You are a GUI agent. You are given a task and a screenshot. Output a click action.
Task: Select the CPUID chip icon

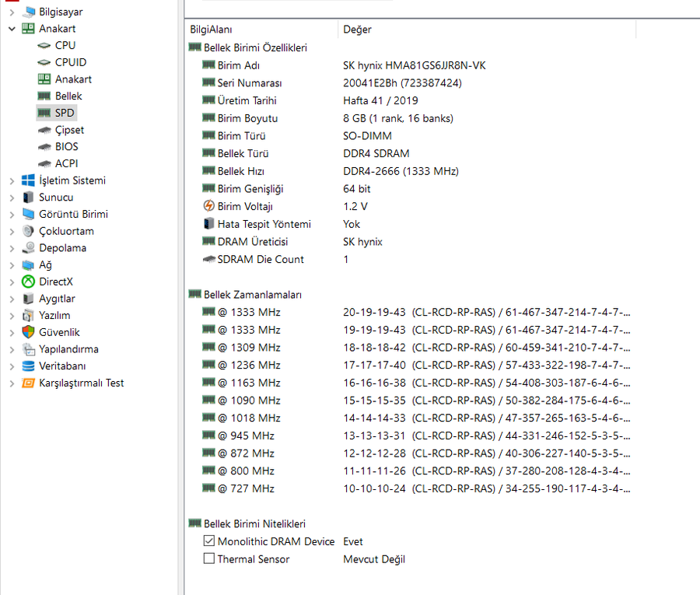pyautogui.click(x=44, y=62)
